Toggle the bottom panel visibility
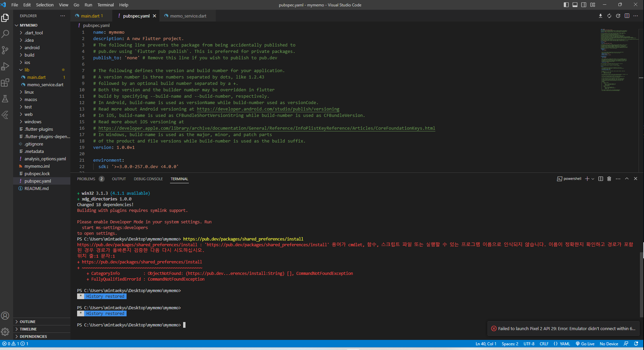644x350 pixels. pyautogui.click(x=575, y=5)
